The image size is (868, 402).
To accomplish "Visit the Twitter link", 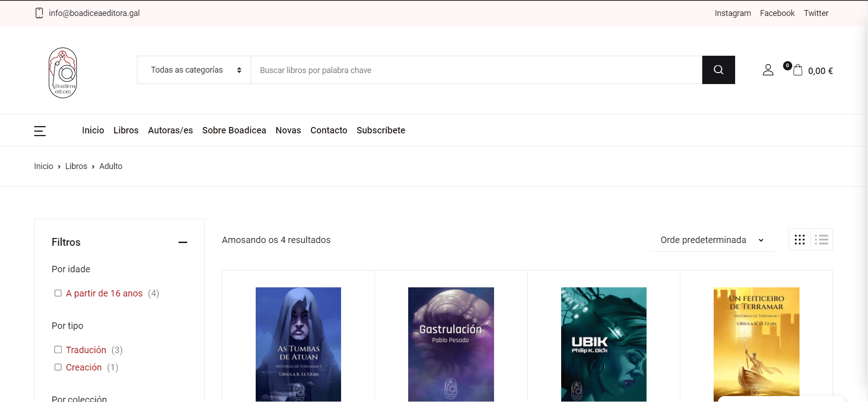I will [816, 13].
